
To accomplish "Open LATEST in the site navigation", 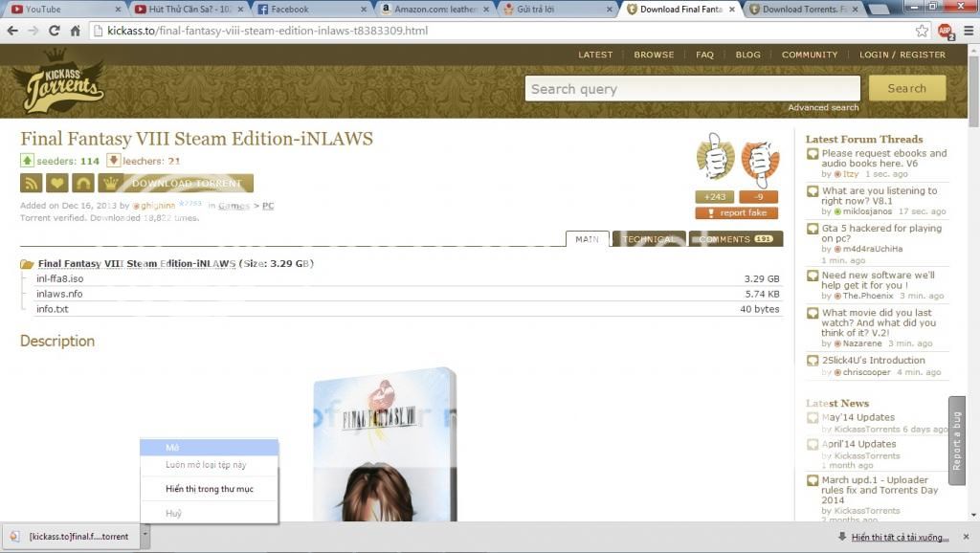I will point(595,55).
